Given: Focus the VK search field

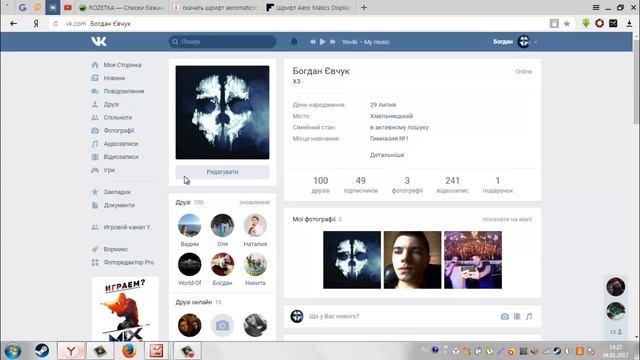Looking at the screenshot, I should (222, 42).
